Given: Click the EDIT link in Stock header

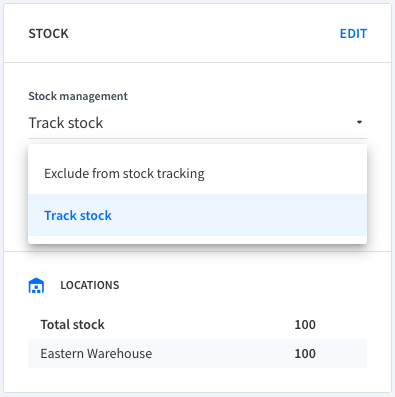Looking at the screenshot, I should 353,34.
